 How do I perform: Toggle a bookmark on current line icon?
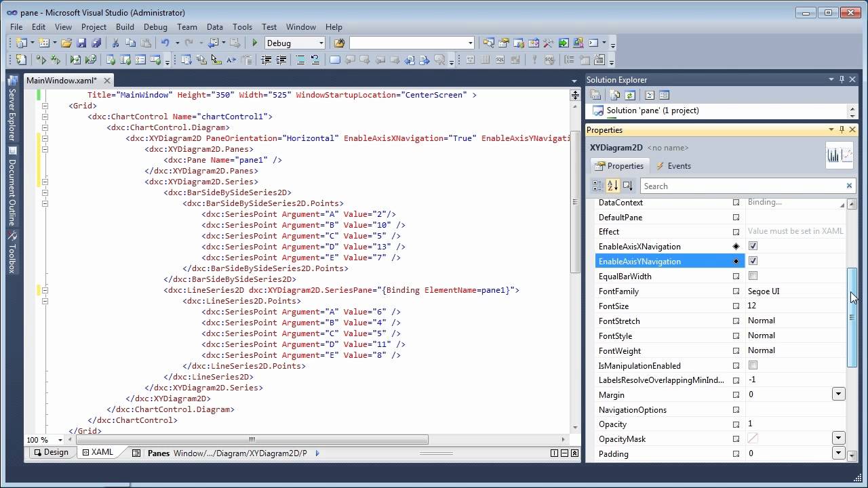335,60
